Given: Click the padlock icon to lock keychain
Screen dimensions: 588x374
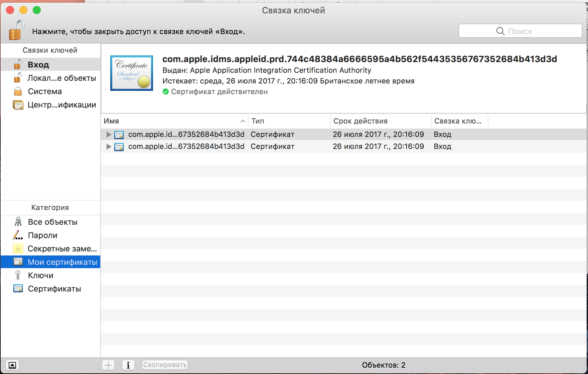Looking at the screenshot, I should point(16,30).
